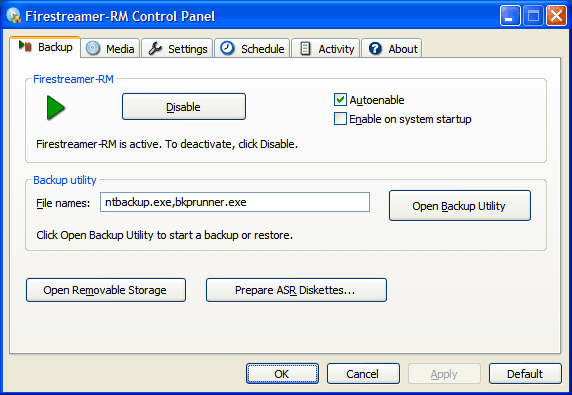
Task: Click the Apply button
Action: coord(444,373)
